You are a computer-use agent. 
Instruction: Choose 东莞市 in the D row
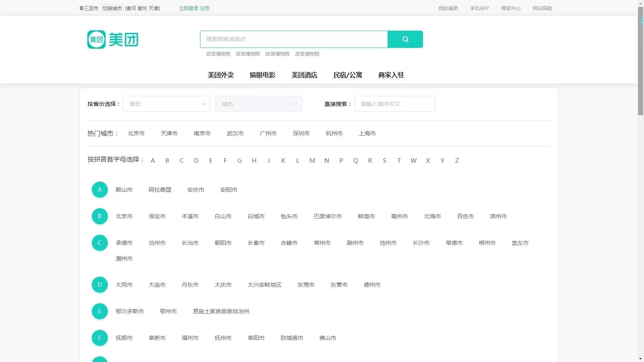(x=306, y=285)
